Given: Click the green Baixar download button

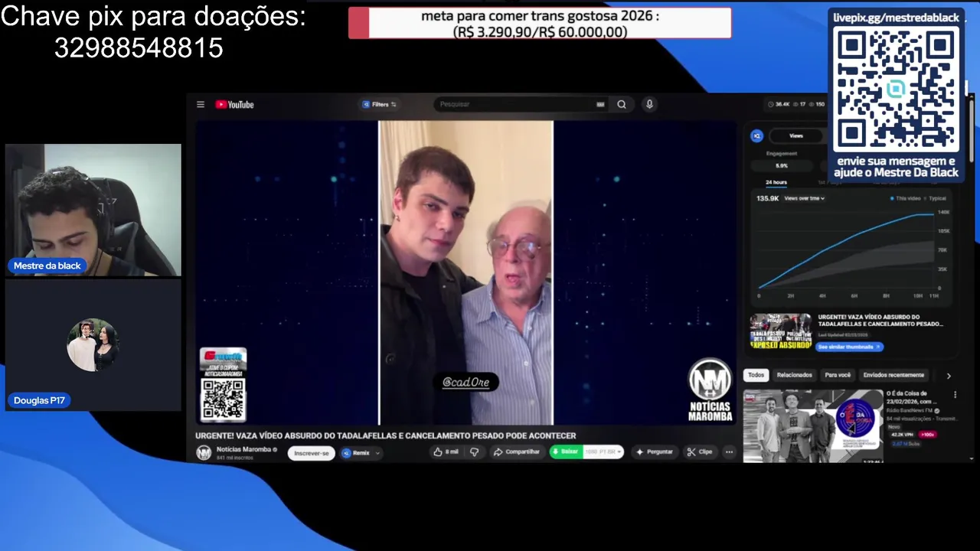Looking at the screenshot, I should tap(566, 452).
